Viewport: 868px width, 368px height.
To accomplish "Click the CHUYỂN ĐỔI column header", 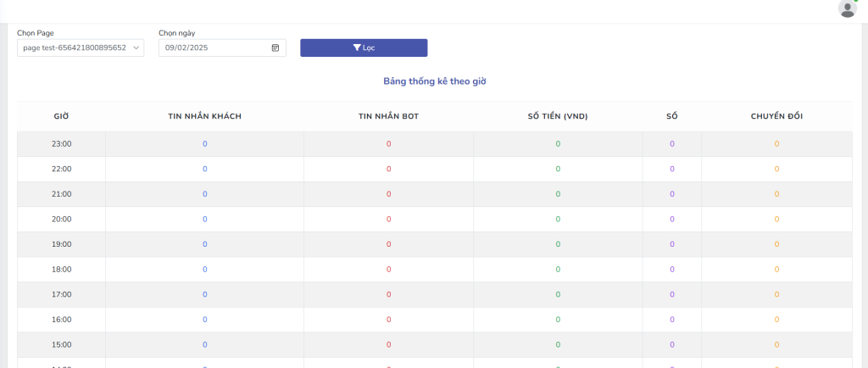I will coord(776,116).
